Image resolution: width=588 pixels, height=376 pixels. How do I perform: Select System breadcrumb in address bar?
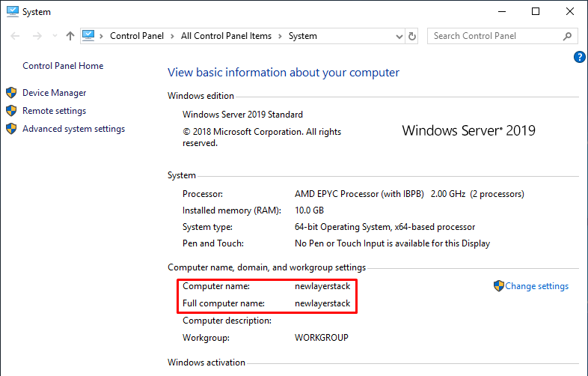pos(303,36)
